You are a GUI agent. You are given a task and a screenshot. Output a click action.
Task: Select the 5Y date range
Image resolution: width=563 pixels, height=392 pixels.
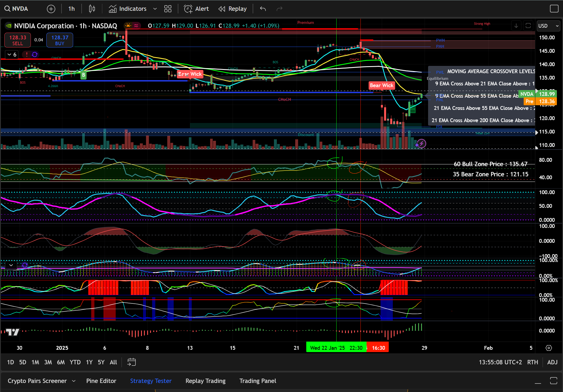(101, 362)
